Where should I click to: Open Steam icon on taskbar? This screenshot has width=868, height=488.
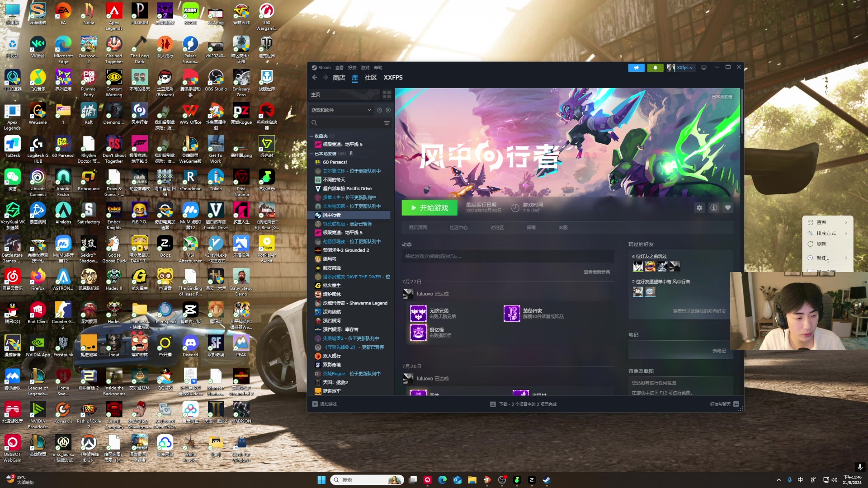547,480
